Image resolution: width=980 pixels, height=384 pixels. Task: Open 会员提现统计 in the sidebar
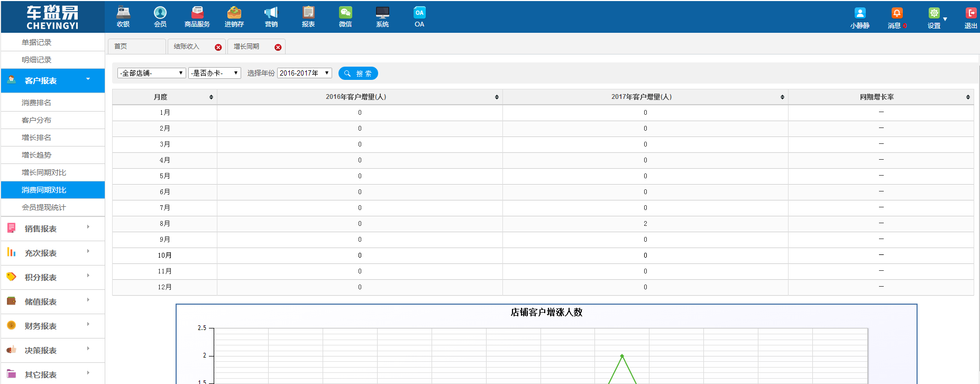click(x=44, y=207)
